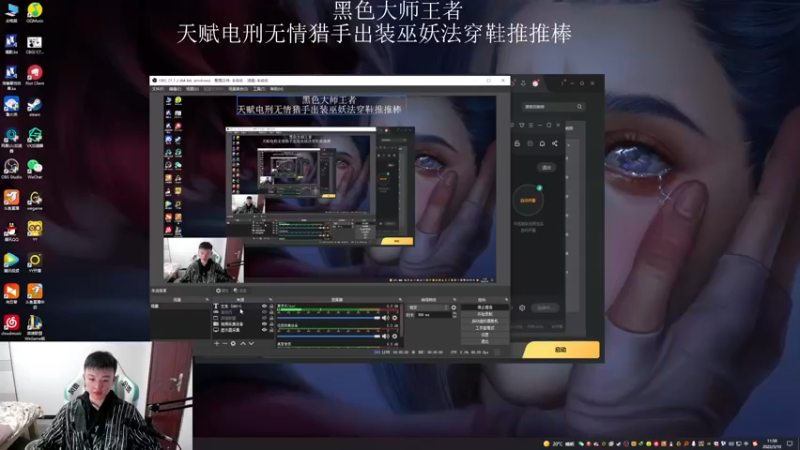This screenshot has width=800, height=450.
Task: Pop out the Audio Mixer dock header icon
Action: pyautogui.click(x=400, y=299)
